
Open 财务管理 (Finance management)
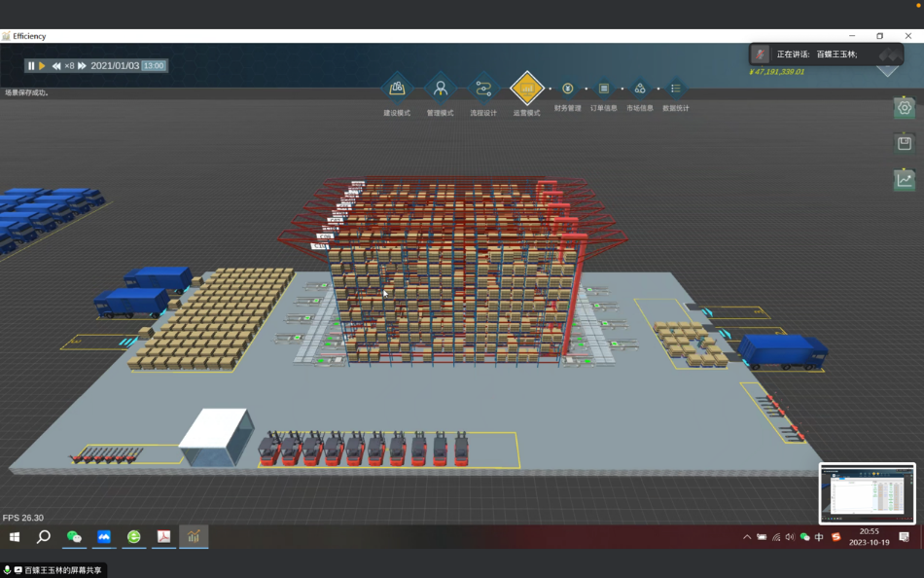point(568,89)
